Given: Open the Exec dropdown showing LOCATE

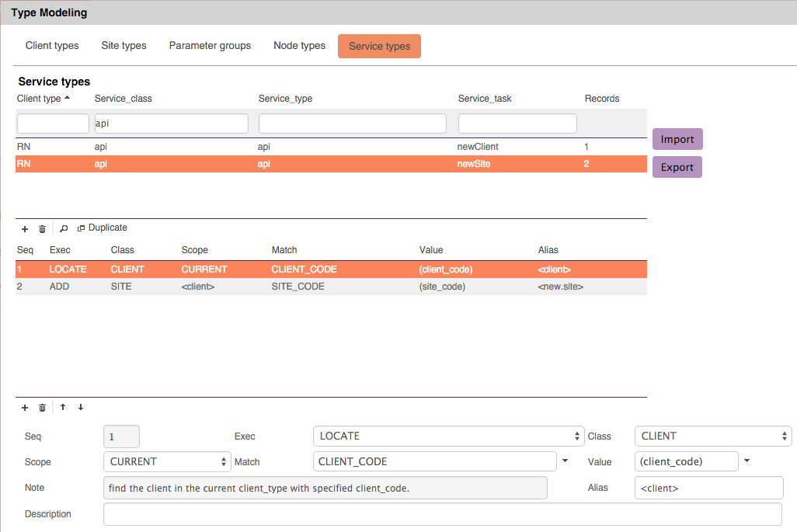Looking at the screenshot, I should [448, 436].
